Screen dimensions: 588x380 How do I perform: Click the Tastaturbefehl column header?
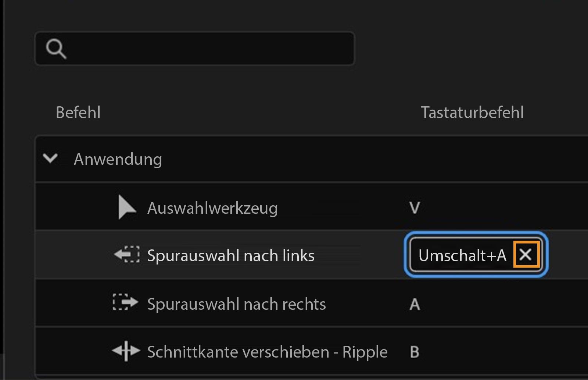pos(473,112)
